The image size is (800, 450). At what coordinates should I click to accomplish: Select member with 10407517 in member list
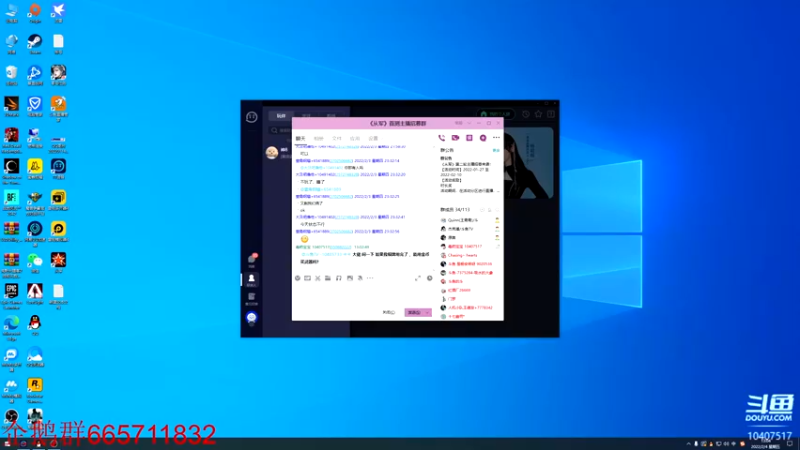pos(464,246)
